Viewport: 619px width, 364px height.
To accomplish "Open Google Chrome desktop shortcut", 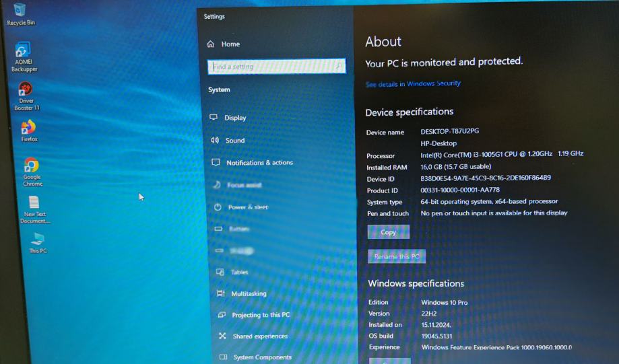I will click(32, 172).
